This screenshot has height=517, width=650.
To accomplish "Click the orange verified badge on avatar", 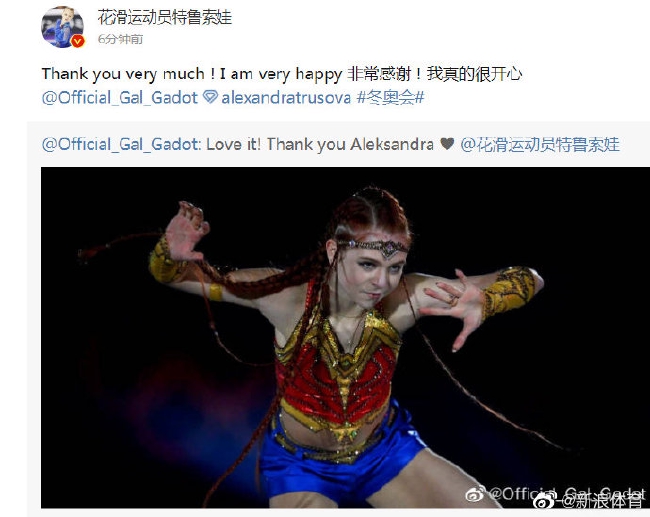I will 78,41.
